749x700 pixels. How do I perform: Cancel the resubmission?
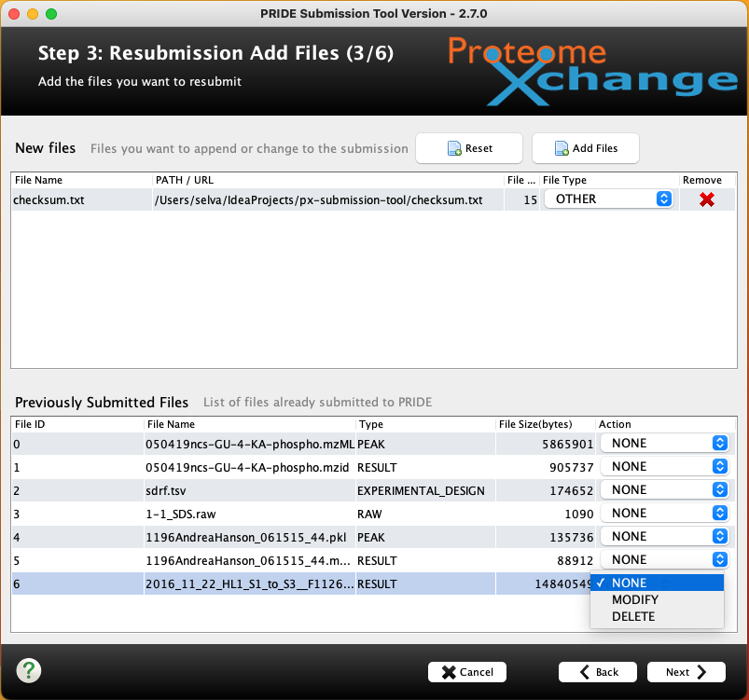click(467, 672)
